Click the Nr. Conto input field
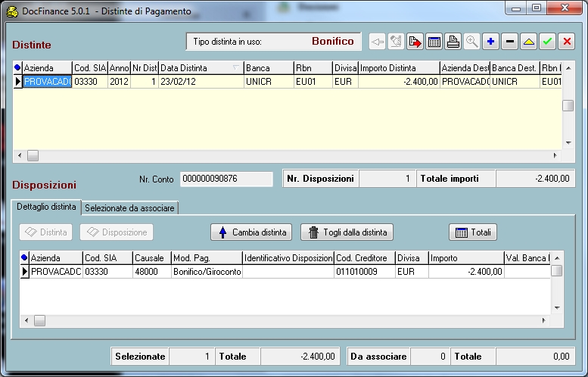Image resolution: width=588 pixels, height=377 pixels. 226,179
